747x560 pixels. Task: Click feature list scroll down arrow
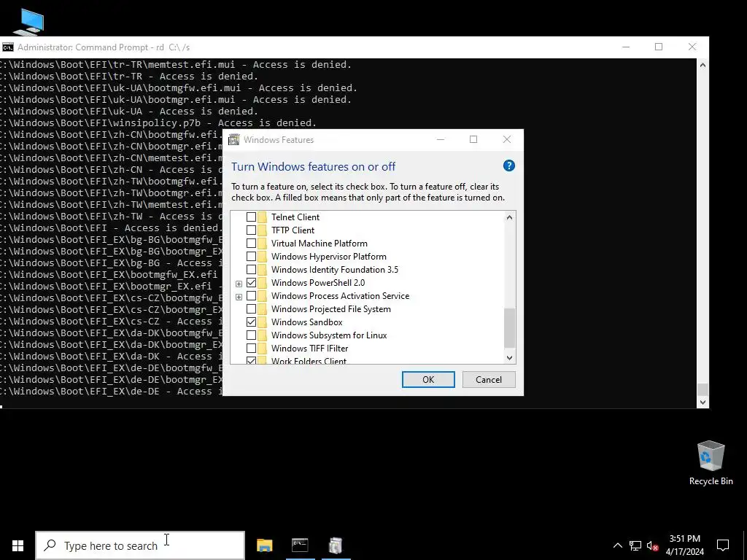[509, 357]
